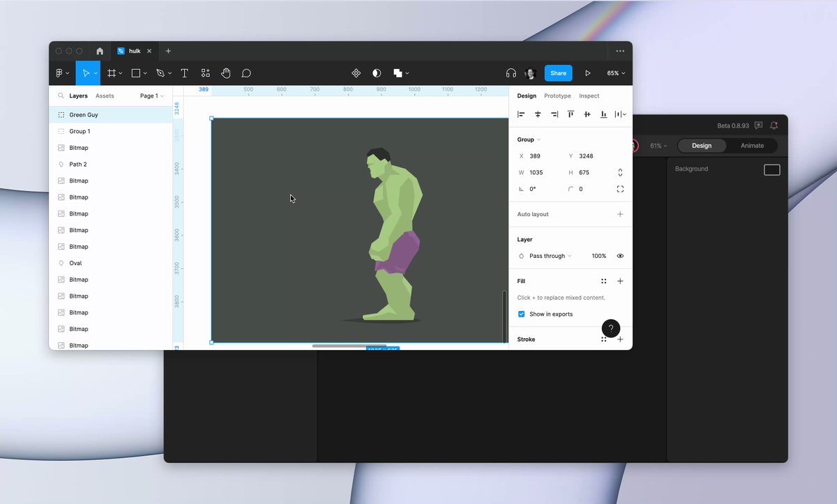The height and width of the screenshot is (504, 837).
Task: Click the Share button
Action: [558, 72]
